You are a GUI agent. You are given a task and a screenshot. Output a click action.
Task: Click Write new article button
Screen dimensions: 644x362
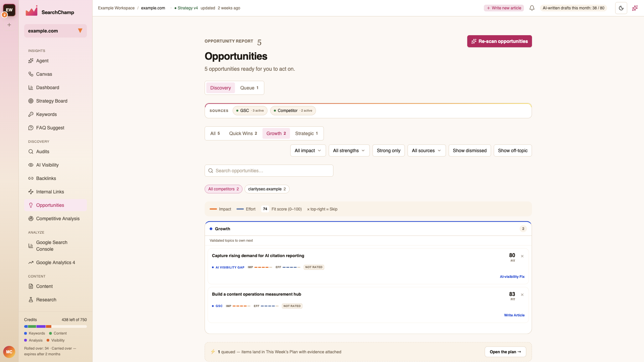pos(504,8)
